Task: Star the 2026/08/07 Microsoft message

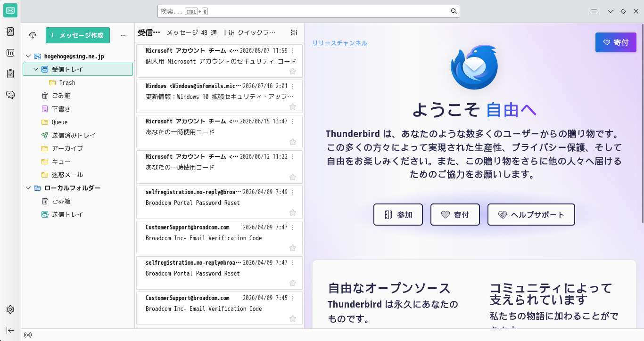Action: (293, 71)
